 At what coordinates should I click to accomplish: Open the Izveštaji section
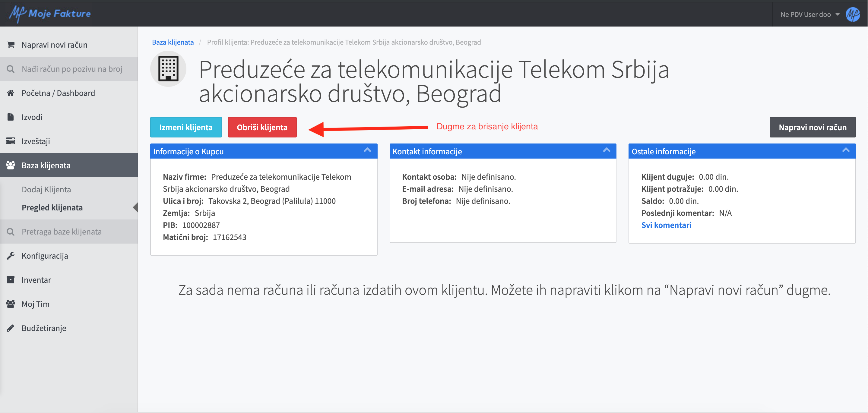69,141
